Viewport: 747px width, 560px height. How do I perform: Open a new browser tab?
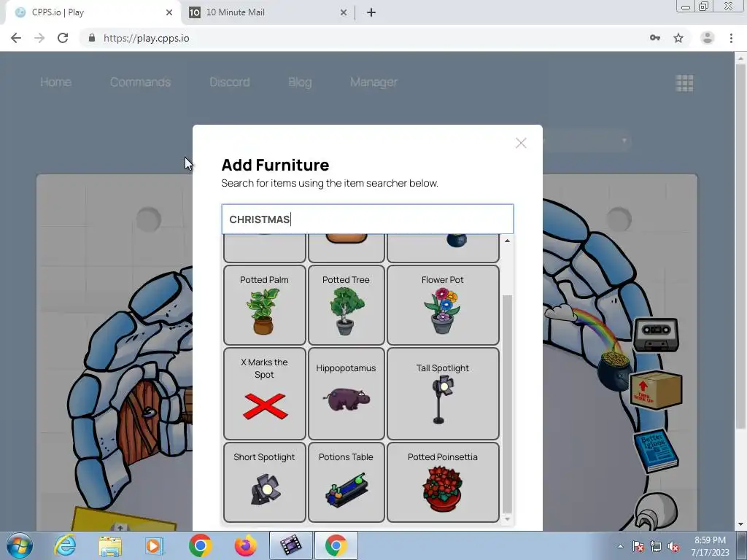click(x=371, y=13)
